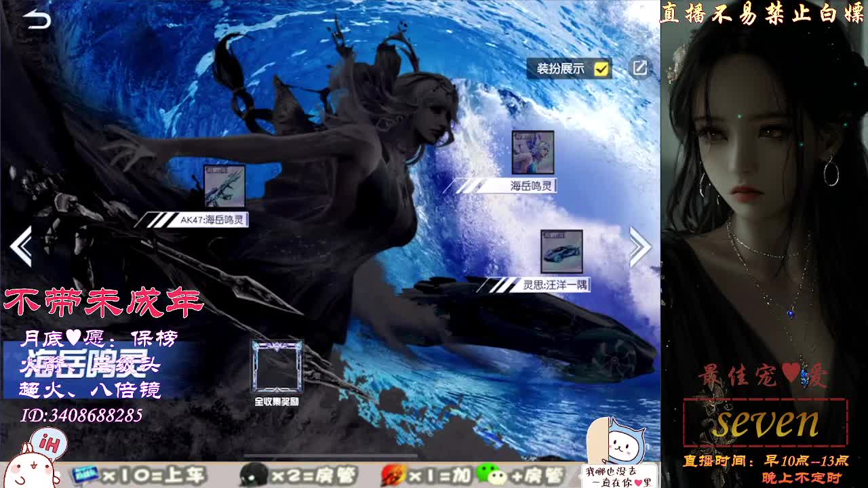The image size is (868, 488).
Task: Open the 海岳鸣灵 character outfit thumbnail
Action: 533,152
